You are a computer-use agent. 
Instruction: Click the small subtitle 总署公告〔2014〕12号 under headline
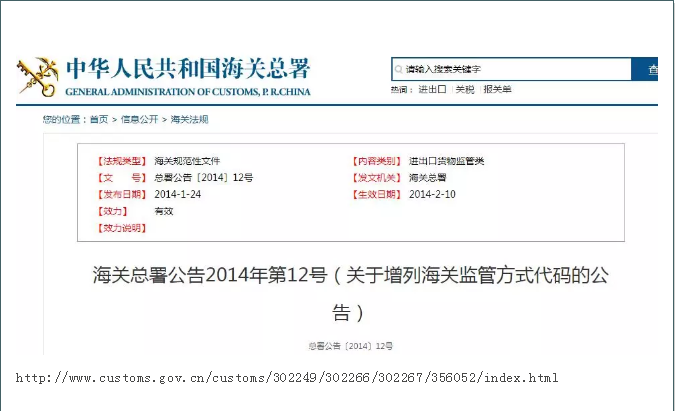pos(350,346)
